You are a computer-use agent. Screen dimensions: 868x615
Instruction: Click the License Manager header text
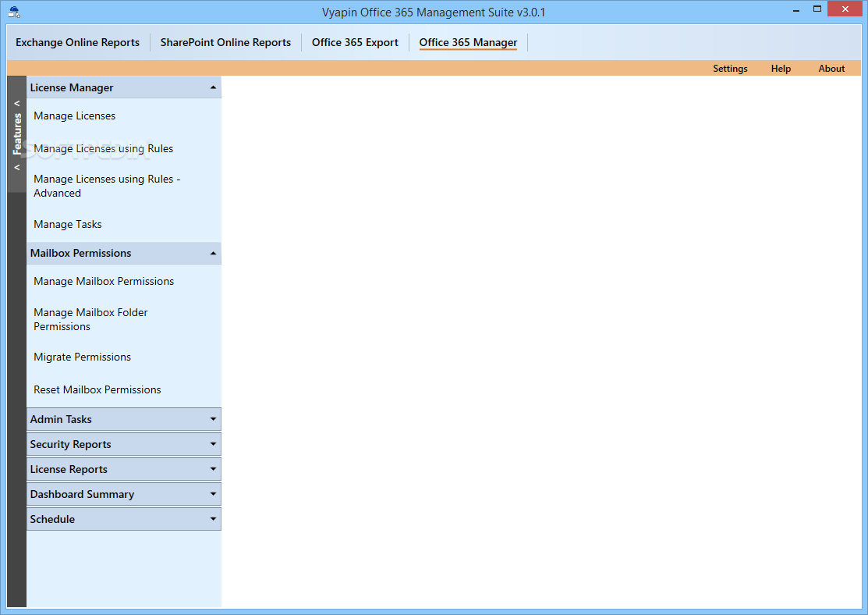point(72,87)
